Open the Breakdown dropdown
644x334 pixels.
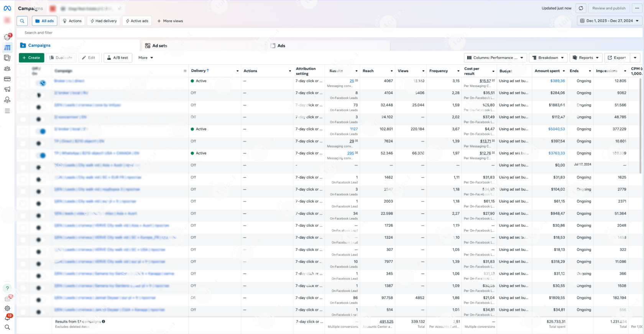pyautogui.click(x=548, y=58)
